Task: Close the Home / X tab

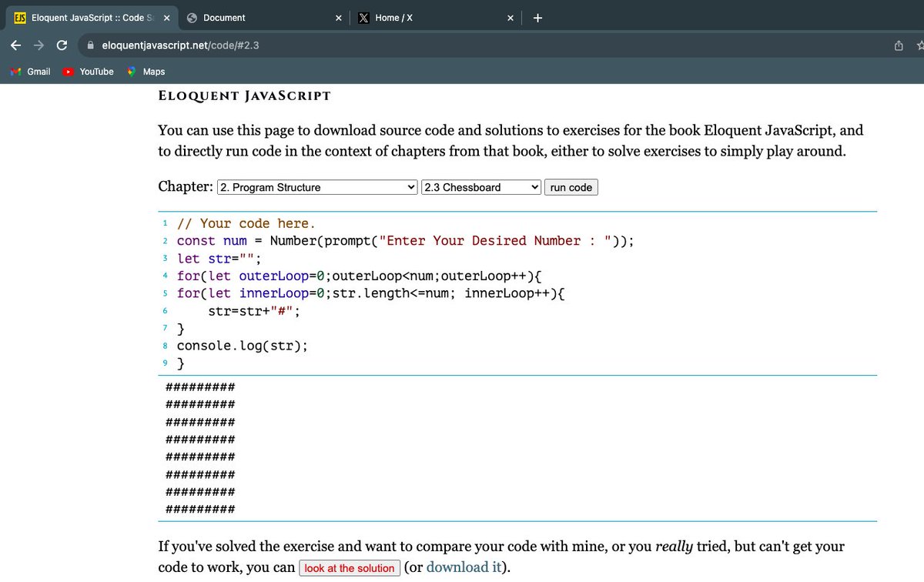Action: click(510, 18)
